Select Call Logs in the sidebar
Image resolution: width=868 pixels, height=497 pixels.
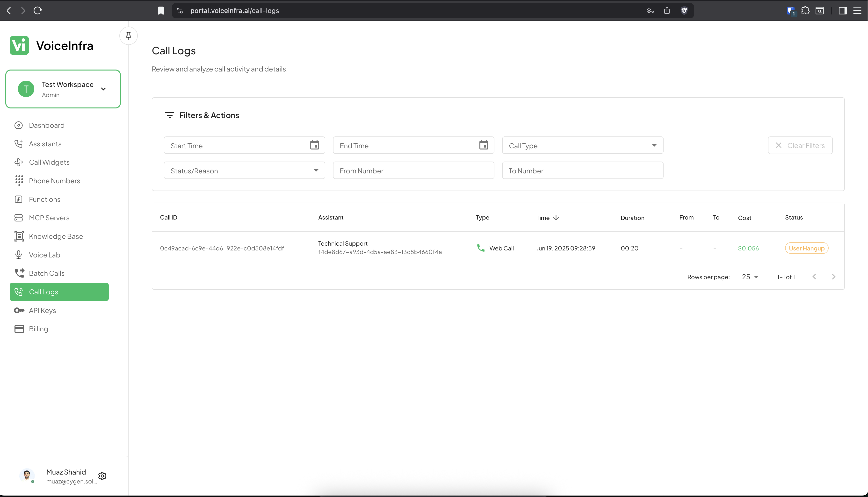pos(59,292)
